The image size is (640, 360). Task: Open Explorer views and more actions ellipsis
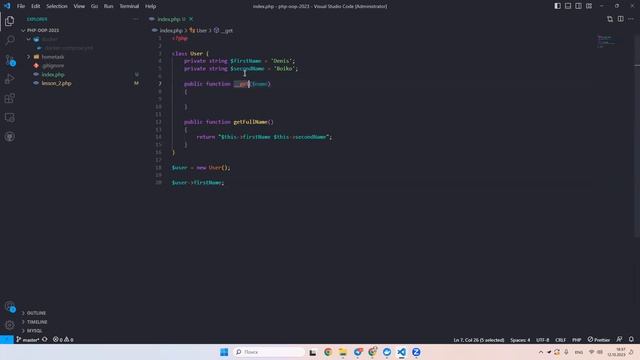pyautogui.click(x=136, y=19)
